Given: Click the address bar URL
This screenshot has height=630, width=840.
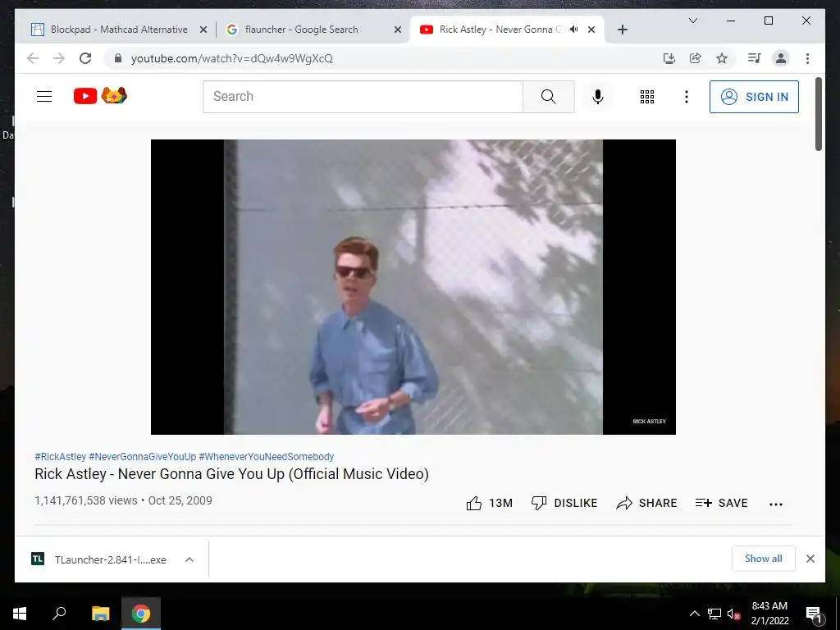Looking at the screenshot, I should [x=232, y=58].
